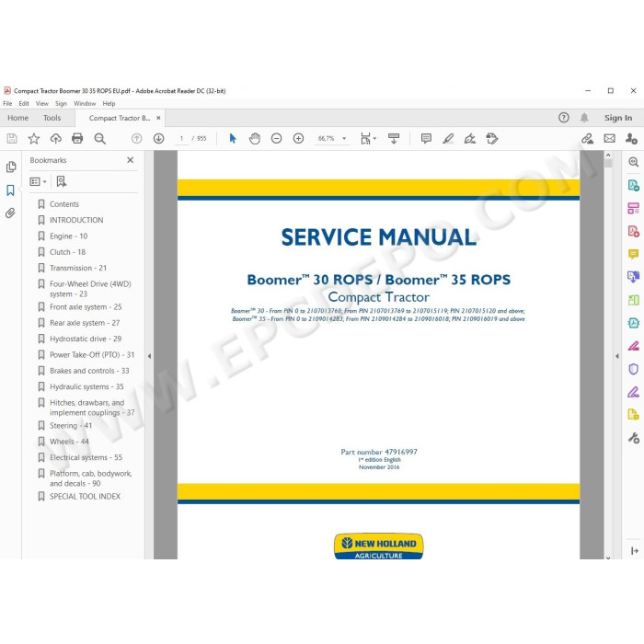Image resolution: width=644 pixels, height=644 pixels.
Task: Switch to the Home tab
Action: (18, 118)
